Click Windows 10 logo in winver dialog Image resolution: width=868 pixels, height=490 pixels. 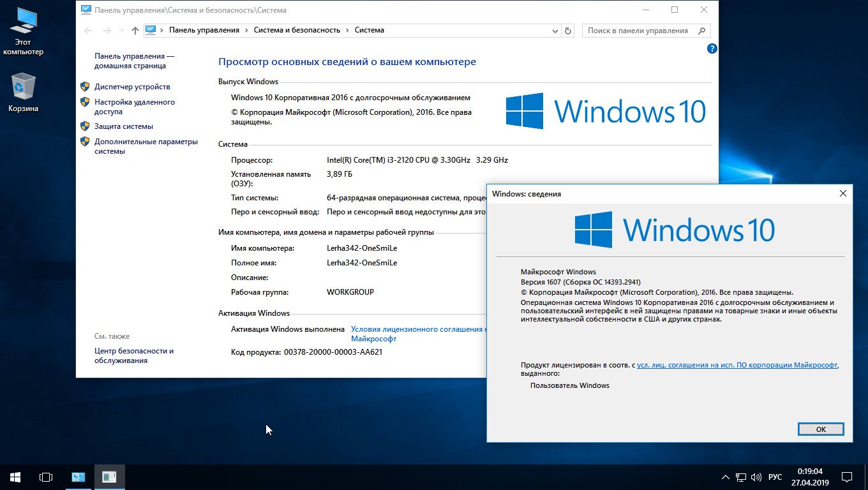(675, 230)
